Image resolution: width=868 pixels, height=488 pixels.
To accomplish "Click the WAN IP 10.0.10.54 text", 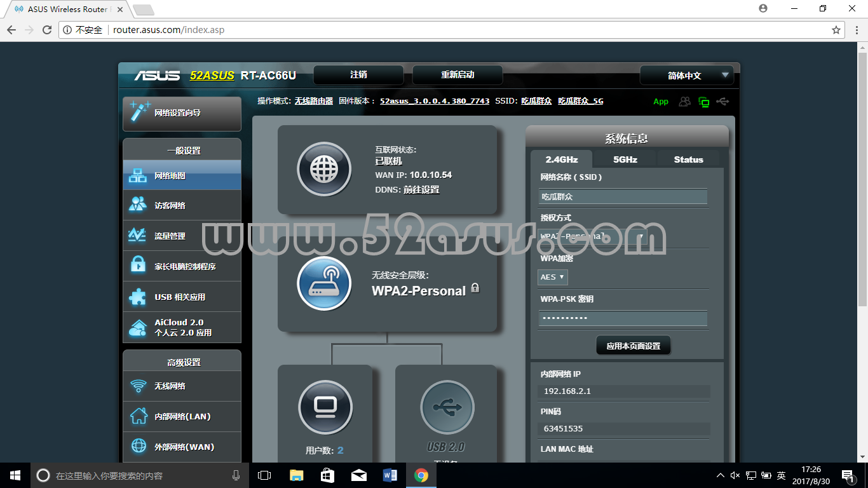I will 431,175.
